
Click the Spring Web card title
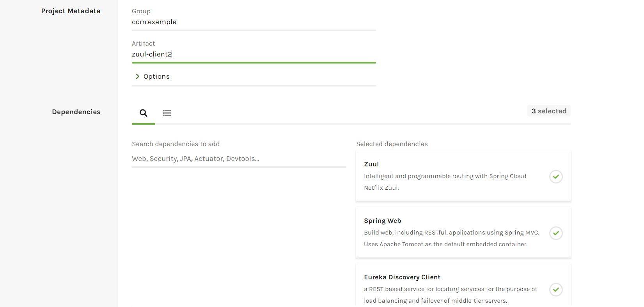pyautogui.click(x=382, y=221)
